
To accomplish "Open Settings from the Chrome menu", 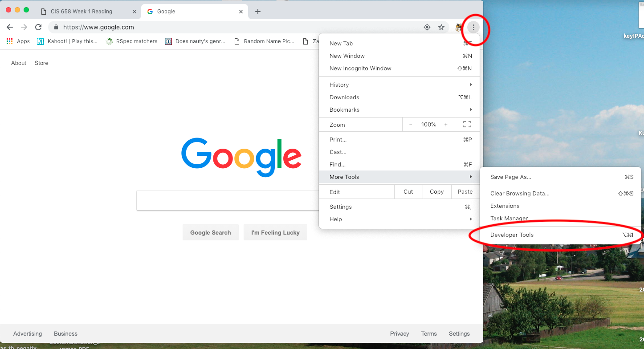I will pyautogui.click(x=399, y=207).
